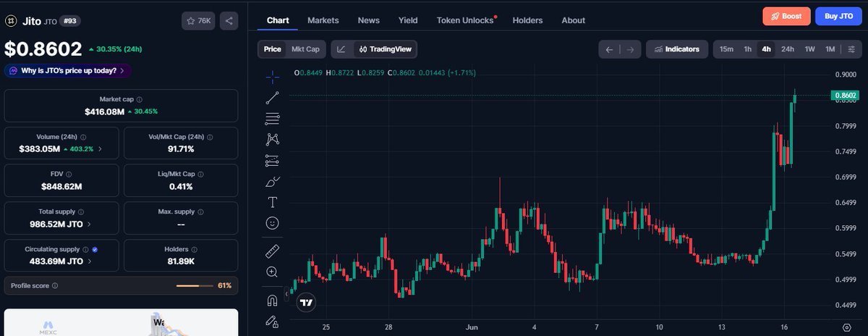Set chart interval to 24h

point(788,49)
